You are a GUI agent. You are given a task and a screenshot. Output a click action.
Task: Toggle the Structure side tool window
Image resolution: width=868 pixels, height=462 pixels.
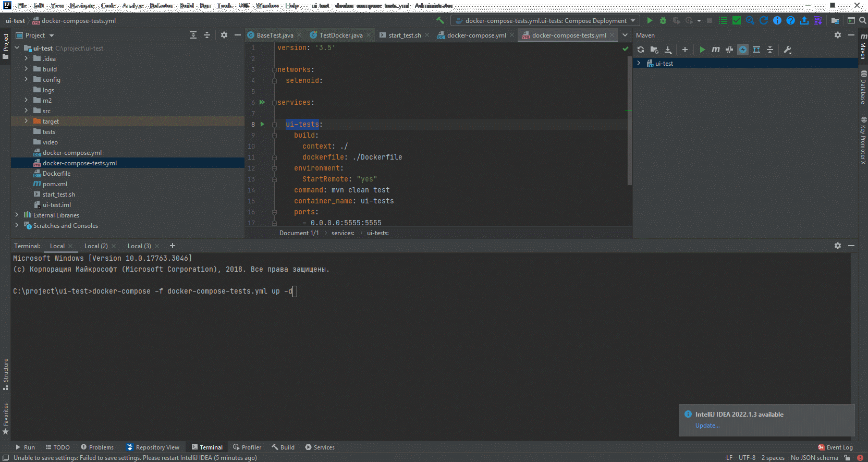(6, 374)
